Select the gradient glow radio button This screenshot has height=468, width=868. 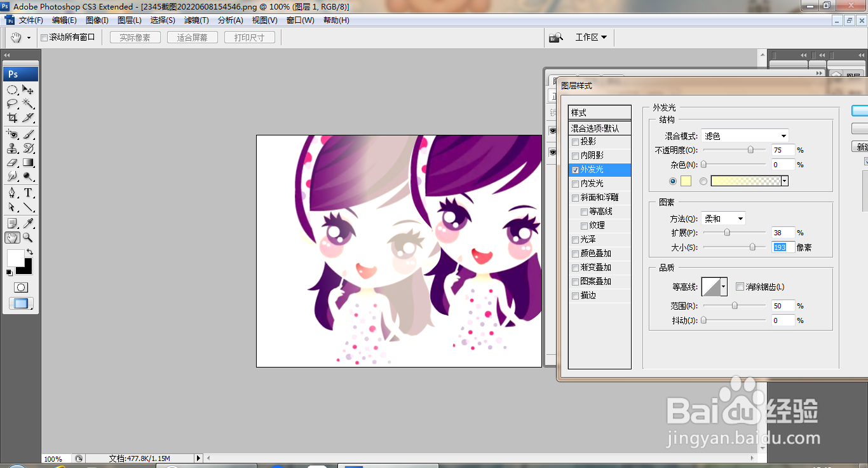(x=703, y=181)
